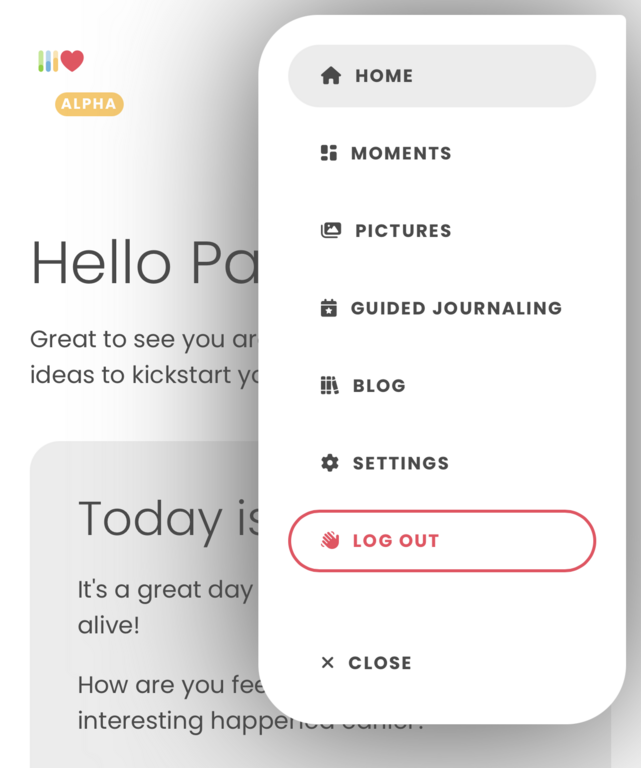Screen dimensions: 641x768
Task: Click the yellow ALPHA badge
Action: pos(89,104)
